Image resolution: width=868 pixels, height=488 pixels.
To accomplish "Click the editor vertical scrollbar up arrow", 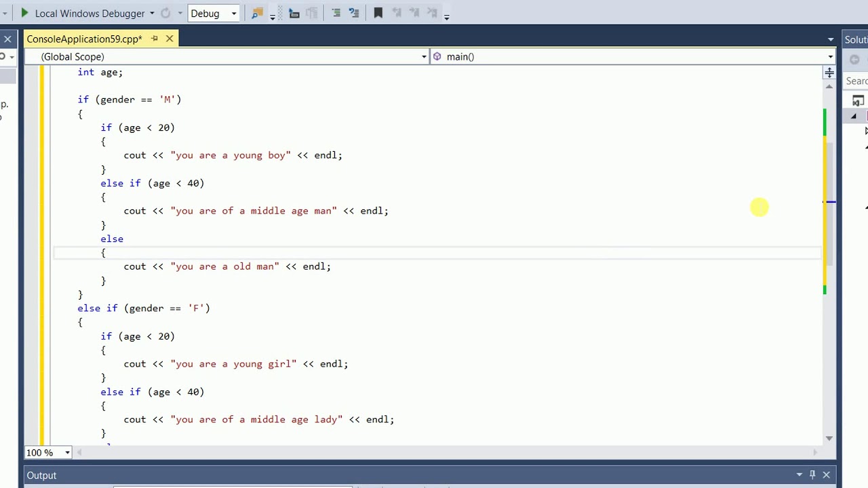I will click(829, 86).
